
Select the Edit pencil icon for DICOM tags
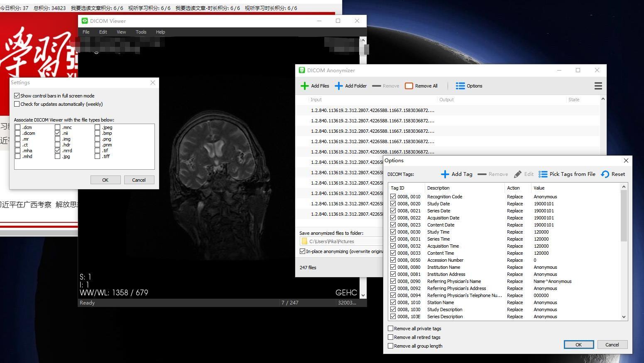coord(518,174)
